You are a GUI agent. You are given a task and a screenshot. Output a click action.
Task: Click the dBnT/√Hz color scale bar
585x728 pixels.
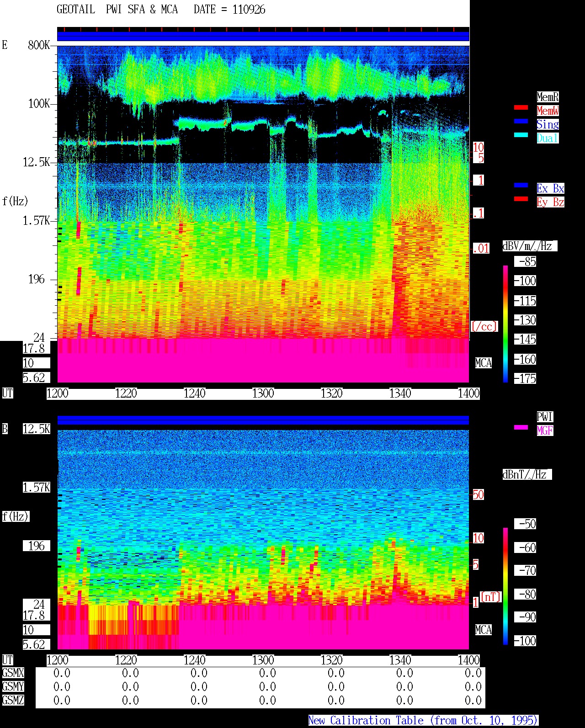click(505, 586)
